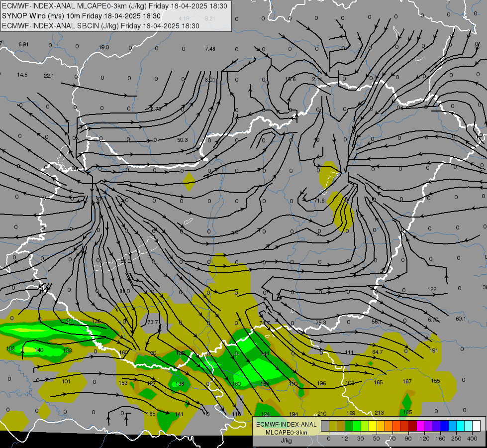This screenshot has width=487, height=448.
Task: Click the legend tick label '50'
Action: [x=377, y=439]
